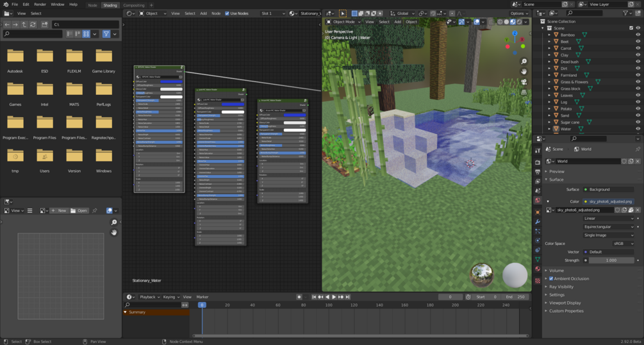The width and height of the screenshot is (644, 345).
Task: Click Open button in image editor
Action: point(79,210)
